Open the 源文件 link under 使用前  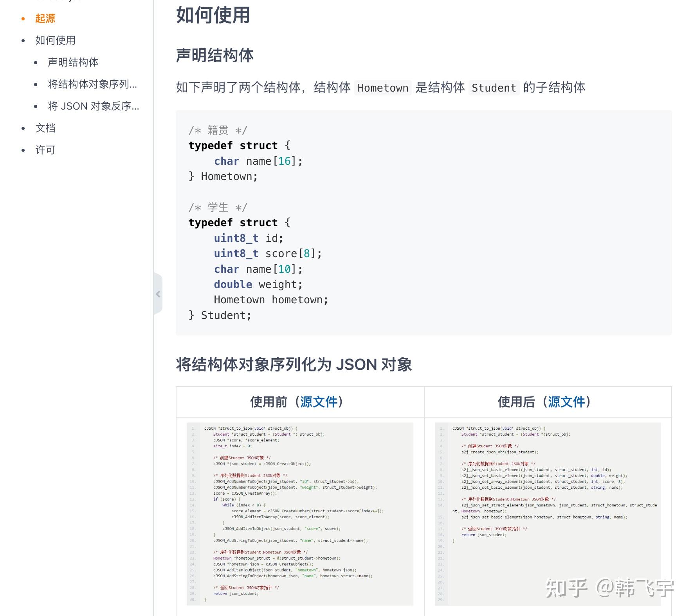[319, 402]
